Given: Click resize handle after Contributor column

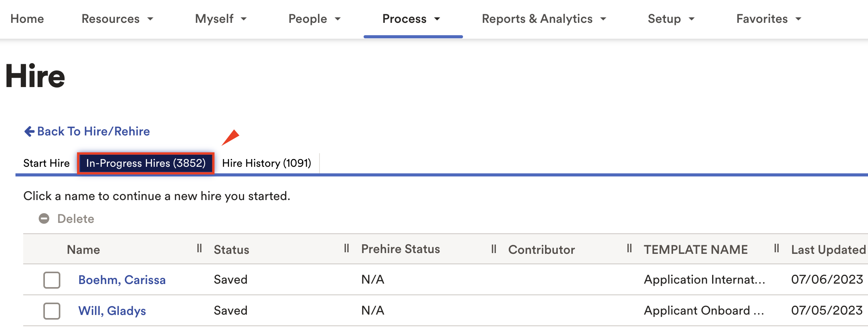Looking at the screenshot, I should (629, 248).
